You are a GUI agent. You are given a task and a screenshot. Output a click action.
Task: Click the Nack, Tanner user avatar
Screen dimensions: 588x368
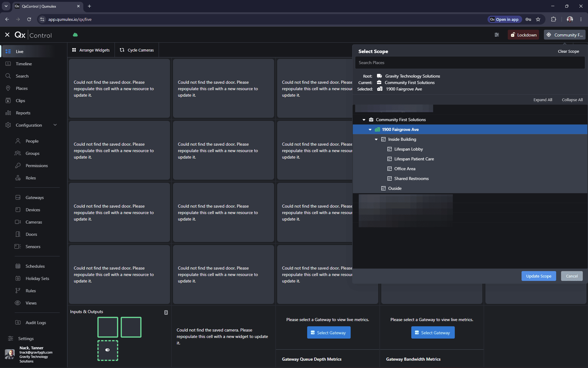10,354
